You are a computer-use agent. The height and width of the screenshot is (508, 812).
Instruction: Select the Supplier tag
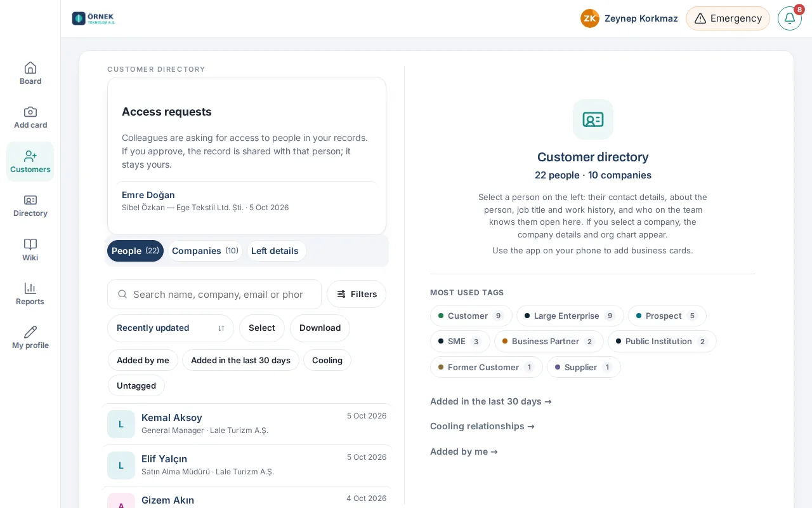point(584,367)
